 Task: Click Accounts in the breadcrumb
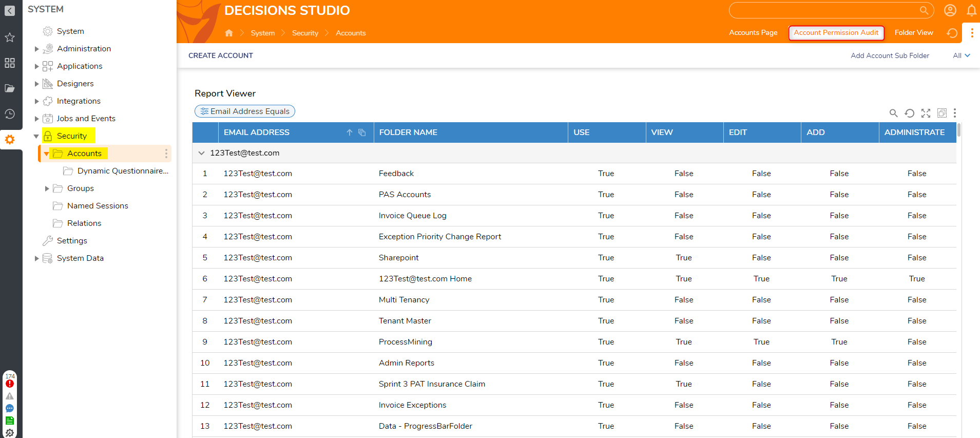pos(351,33)
